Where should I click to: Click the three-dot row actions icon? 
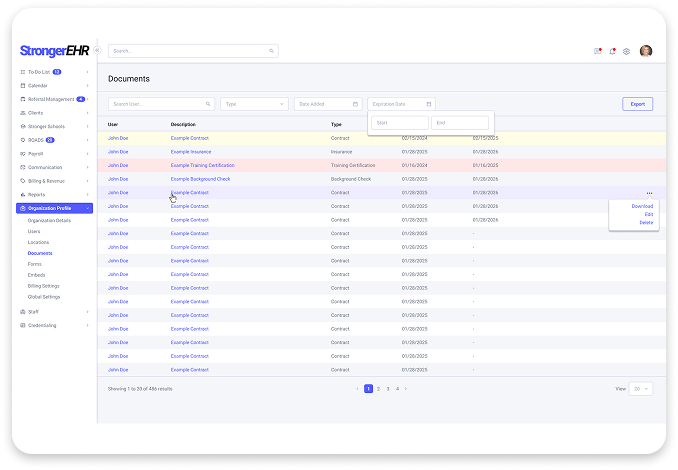pyautogui.click(x=649, y=192)
